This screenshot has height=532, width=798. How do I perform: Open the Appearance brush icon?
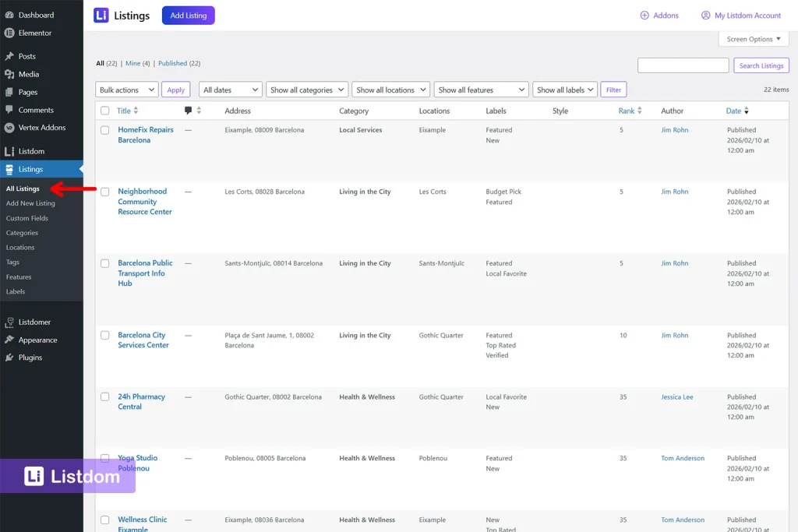coord(9,340)
